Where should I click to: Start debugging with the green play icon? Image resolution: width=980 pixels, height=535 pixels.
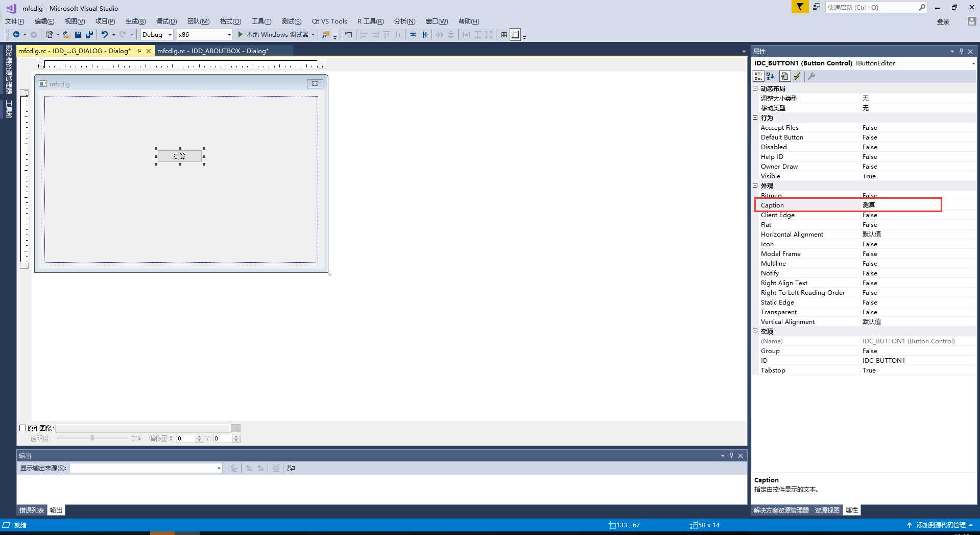(241, 34)
